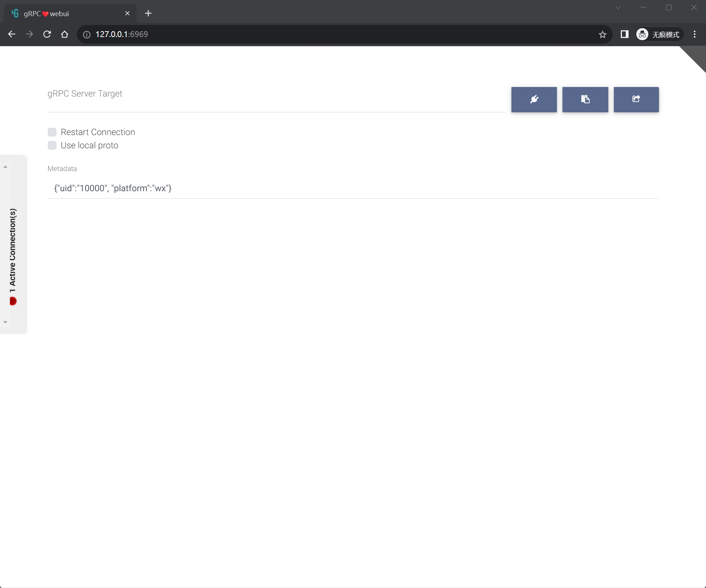The width and height of the screenshot is (706, 588).
Task: Click the plug connect button
Action: click(x=534, y=99)
